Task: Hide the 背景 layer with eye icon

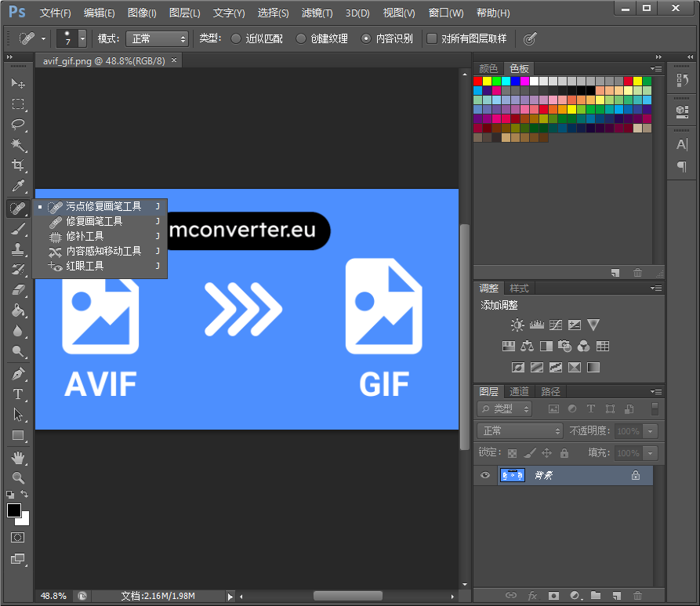Action: 485,475
